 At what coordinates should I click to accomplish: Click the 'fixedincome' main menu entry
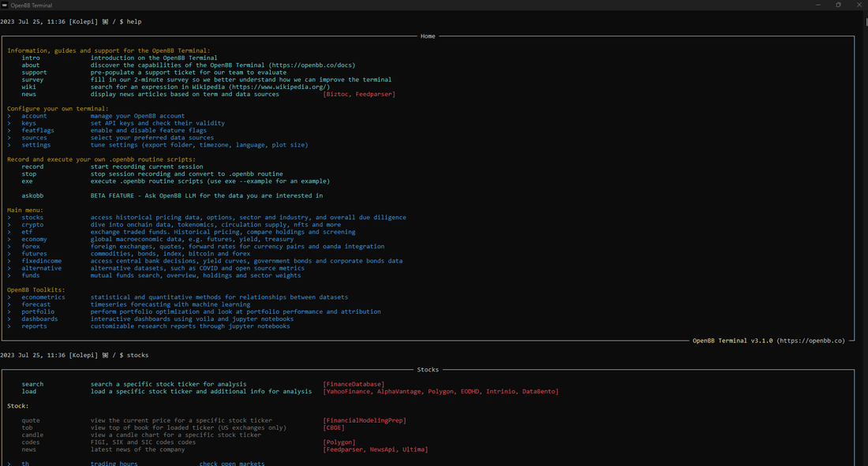point(42,261)
